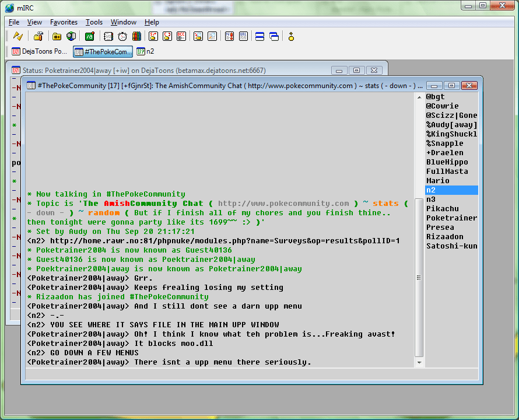Viewport: 519px width, 420px height.
Task: Select BlueHippo in the nick list
Action: (451, 162)
